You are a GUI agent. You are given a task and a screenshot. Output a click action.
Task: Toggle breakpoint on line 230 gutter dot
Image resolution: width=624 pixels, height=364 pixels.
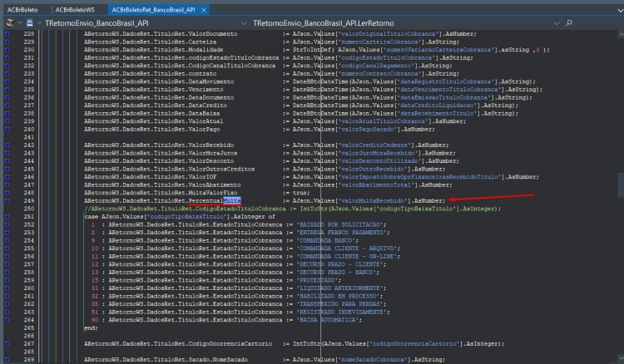pyautogui.click(x=7, y=50)
